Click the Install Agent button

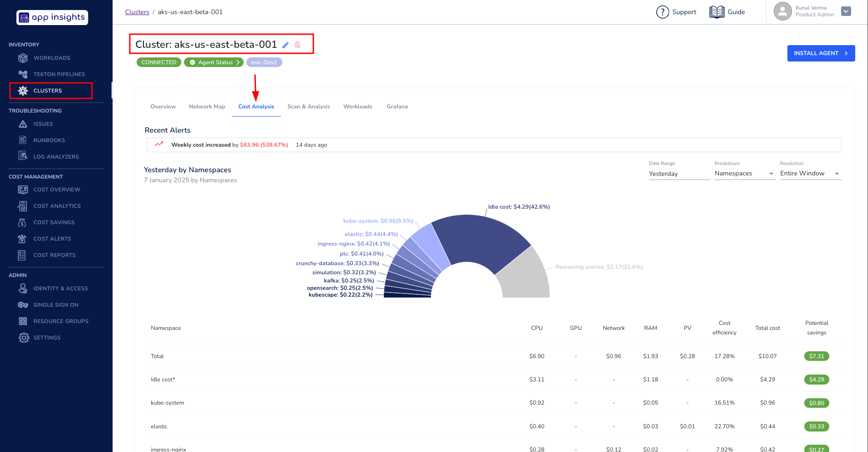tap(821, 53)
